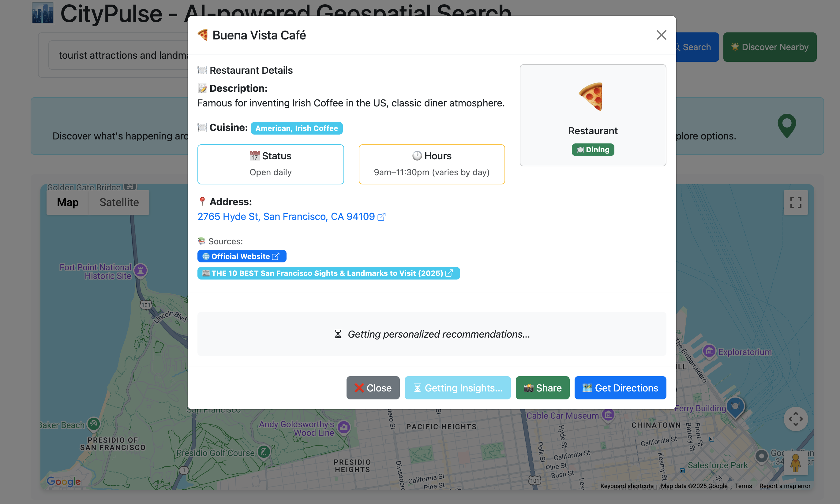Viewport: 840px width, 504px height.
Task: Click the Discover Nearby button
Action: [x=769, y=47]
